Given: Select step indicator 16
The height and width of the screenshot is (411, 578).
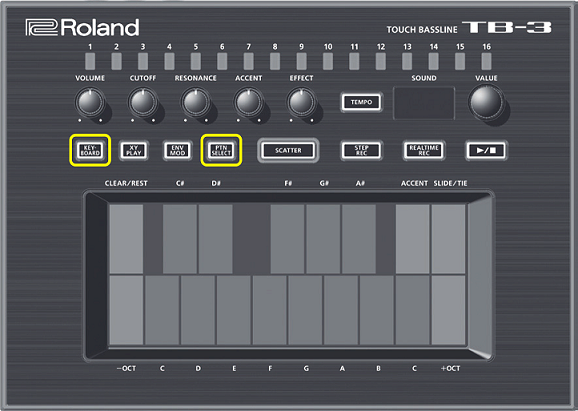Looking at the screenshot, I should pos(487,61).
